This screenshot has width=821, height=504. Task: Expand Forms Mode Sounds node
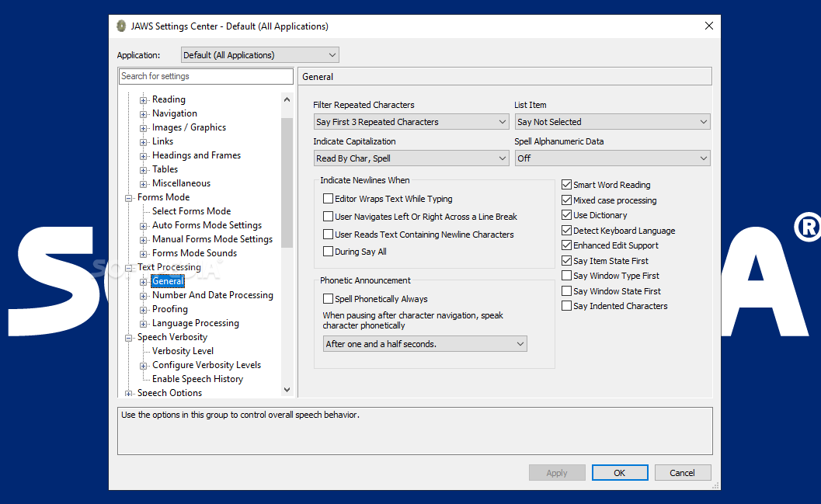click(x=143, y=254)
